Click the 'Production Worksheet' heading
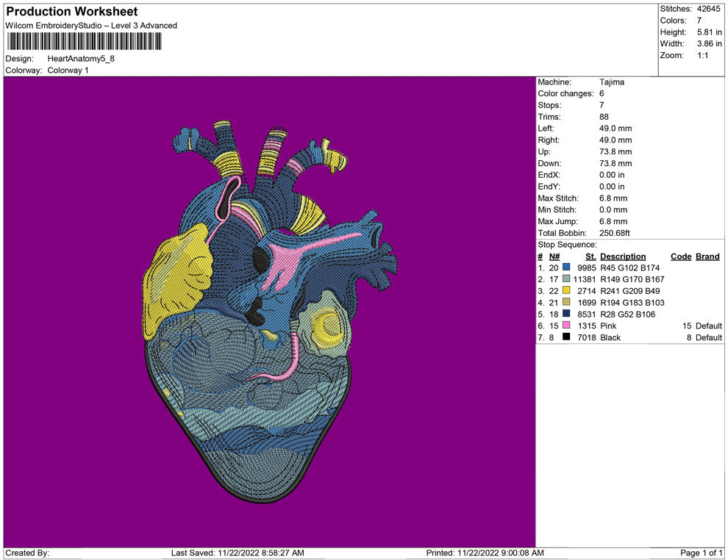Viewport: 728px width, 560px height. [72, 12]
